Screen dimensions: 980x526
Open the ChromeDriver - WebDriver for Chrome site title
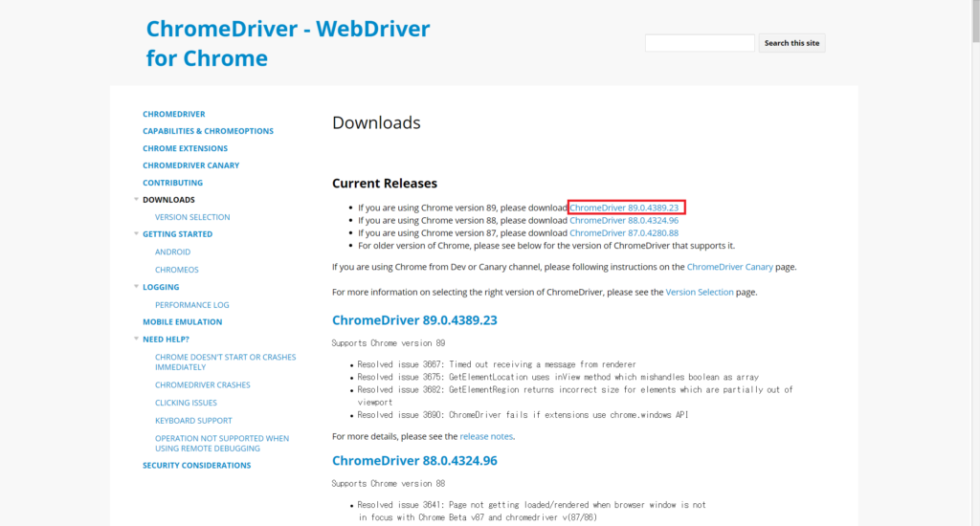tap(288, 43)
